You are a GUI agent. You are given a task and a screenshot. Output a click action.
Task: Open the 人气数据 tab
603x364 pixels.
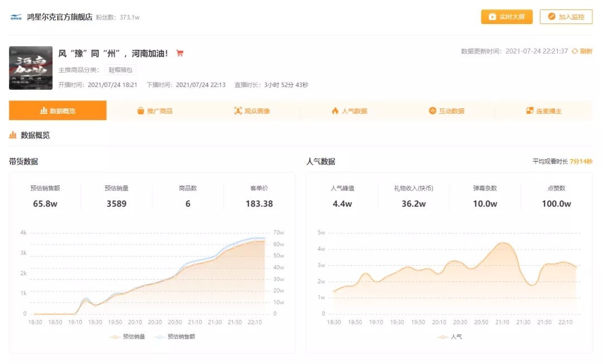[349, 111]
